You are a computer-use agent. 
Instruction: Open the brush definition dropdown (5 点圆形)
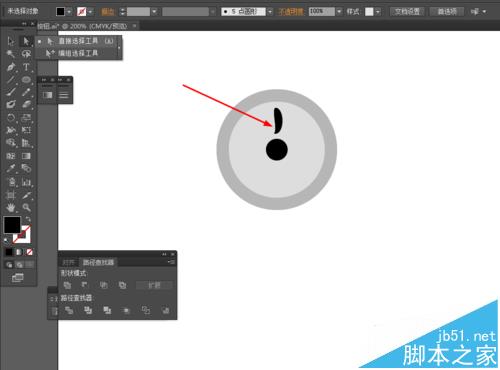tap(270, 12)
